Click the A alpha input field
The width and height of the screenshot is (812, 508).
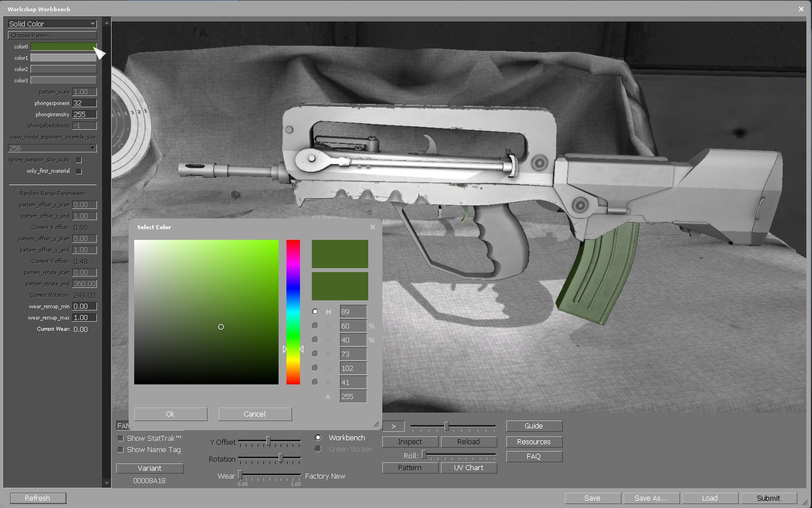[x=354, y=396]
